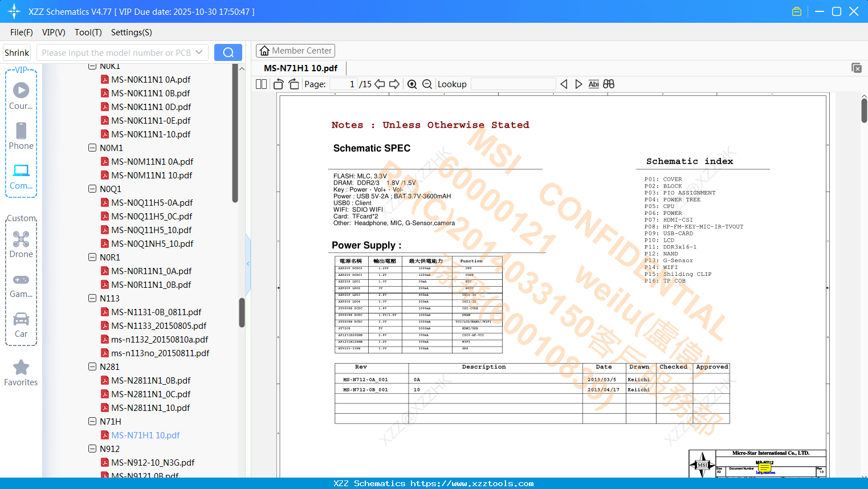Open MS-N0M11N1 10.pdf
This screenshot has width=868, height=489.
[146, 175]
